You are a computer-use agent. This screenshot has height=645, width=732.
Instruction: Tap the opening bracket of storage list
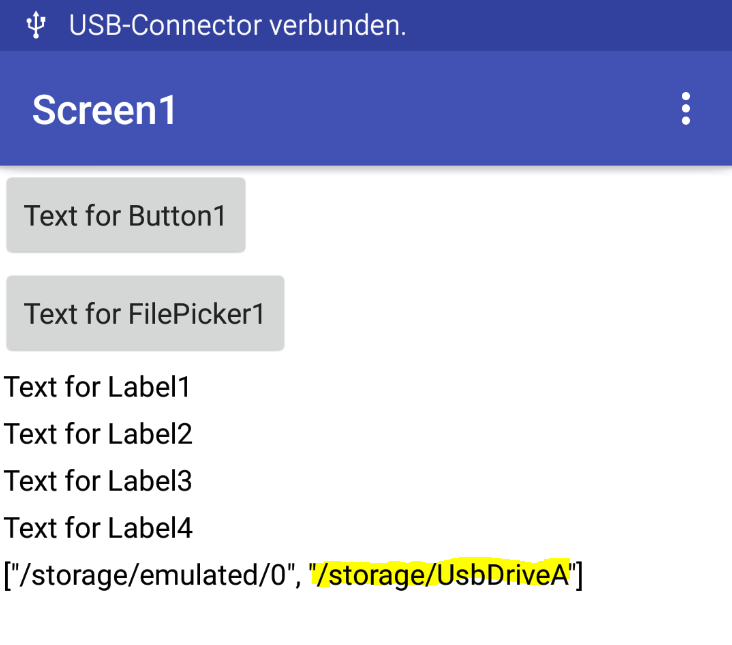click(x=7, y=576)
